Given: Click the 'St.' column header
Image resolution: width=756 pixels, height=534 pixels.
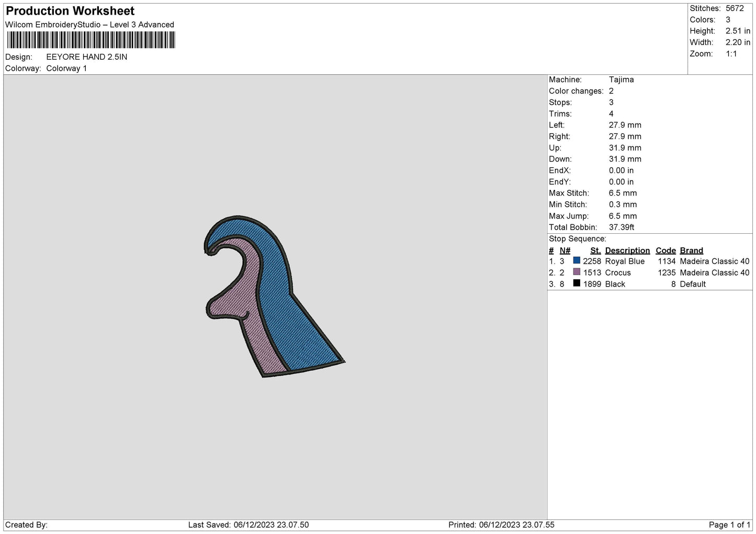Looking at the screenshot, I should pyautogui.click(x=595, y=251).
